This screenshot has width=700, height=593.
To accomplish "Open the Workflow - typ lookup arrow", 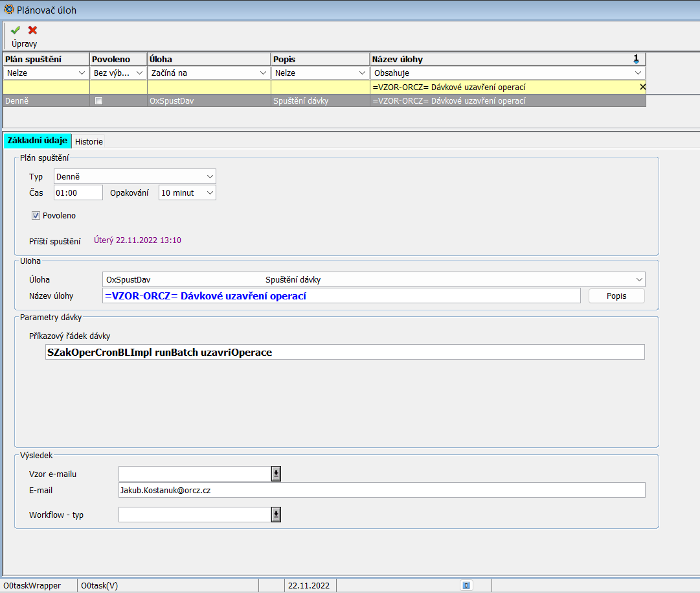I will pos(276,515).
